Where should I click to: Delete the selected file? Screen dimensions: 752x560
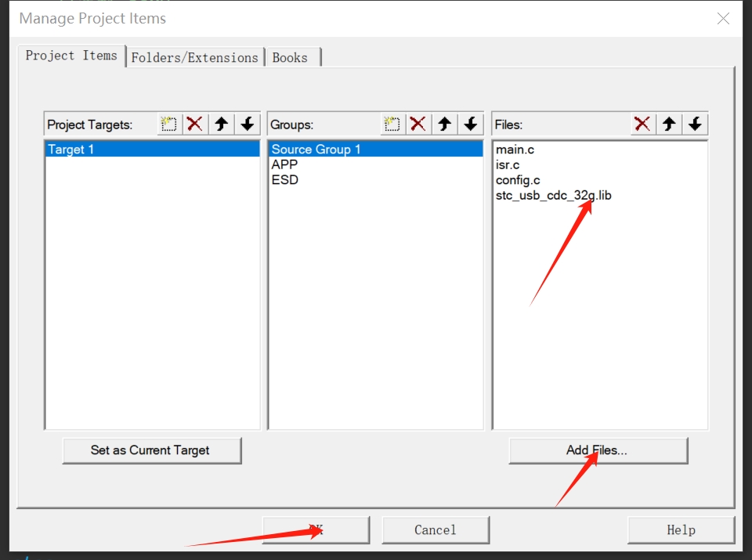click(642, 124)
